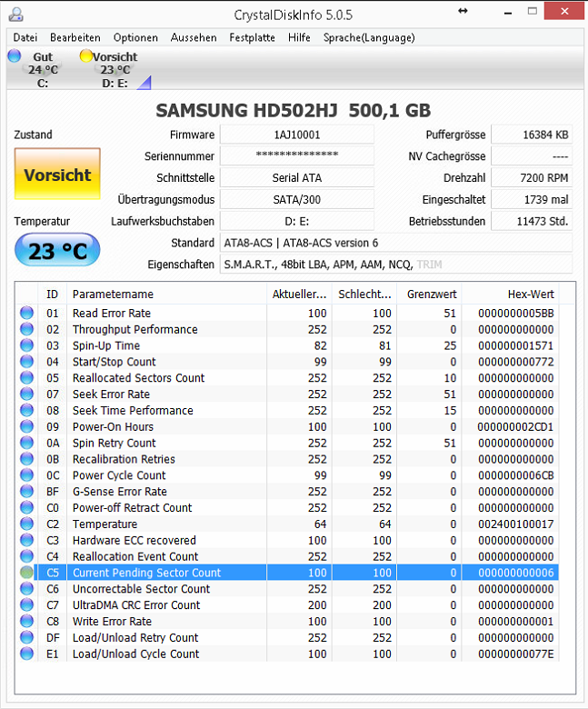
Task: Click the Laufwerksbuchstaben field D: E:
Action: (x=297, y=221)
